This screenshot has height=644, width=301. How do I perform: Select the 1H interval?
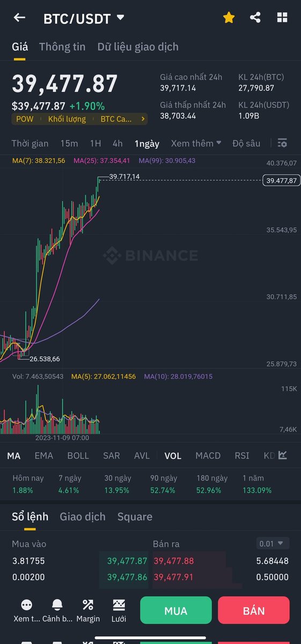tap(96, 143)
